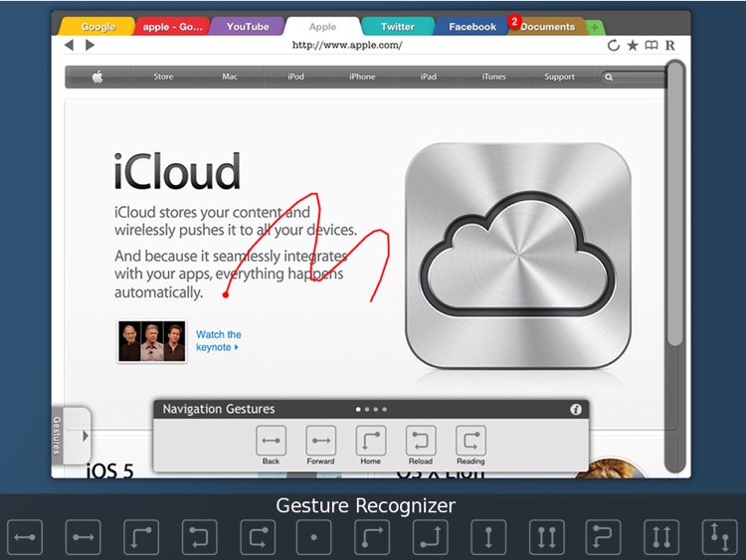Open bookmarks with the book icon
This screenshot has width=746, height=560.
click(652, 46)
